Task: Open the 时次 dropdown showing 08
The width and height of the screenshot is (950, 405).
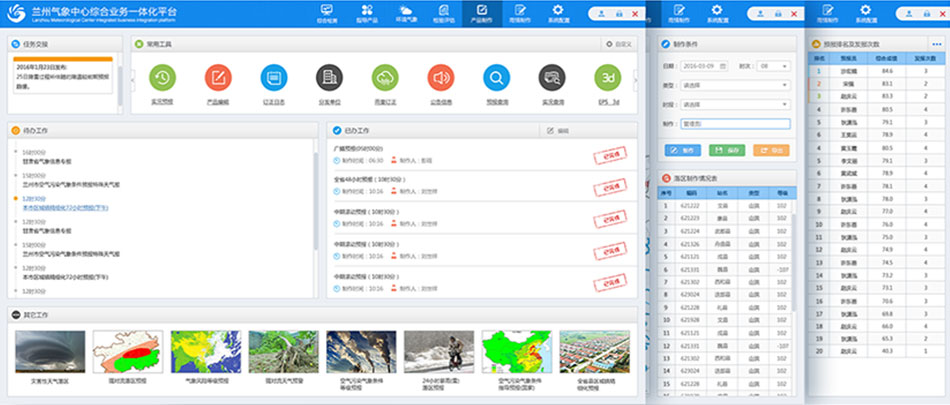Action: click(x=771, y=64)
